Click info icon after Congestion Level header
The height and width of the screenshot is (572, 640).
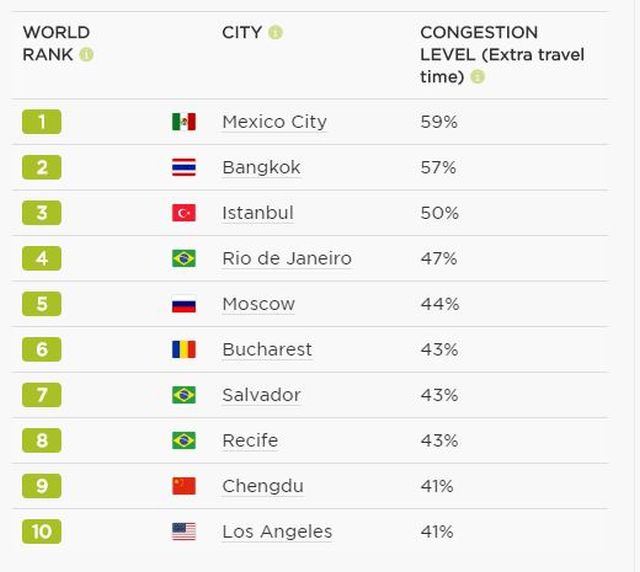(x=477, y=77)
